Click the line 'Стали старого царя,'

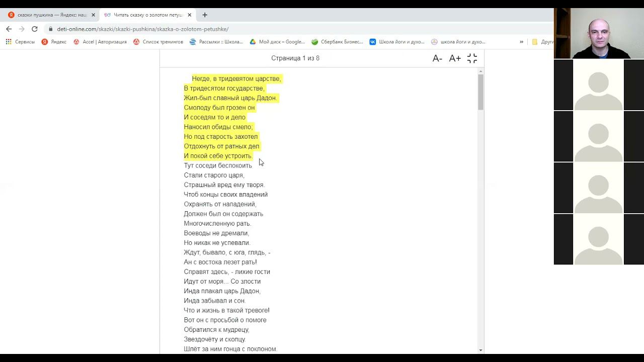(x=214, y=175)
